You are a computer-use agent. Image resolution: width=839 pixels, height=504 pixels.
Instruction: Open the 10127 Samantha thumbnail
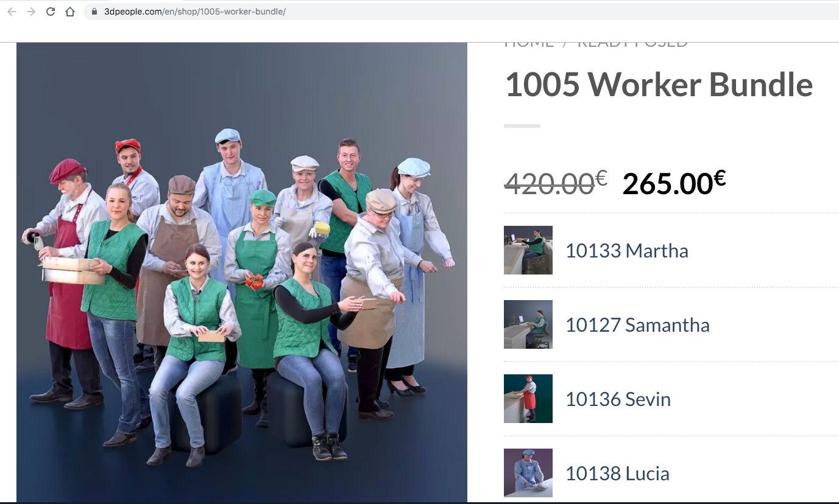528,324
